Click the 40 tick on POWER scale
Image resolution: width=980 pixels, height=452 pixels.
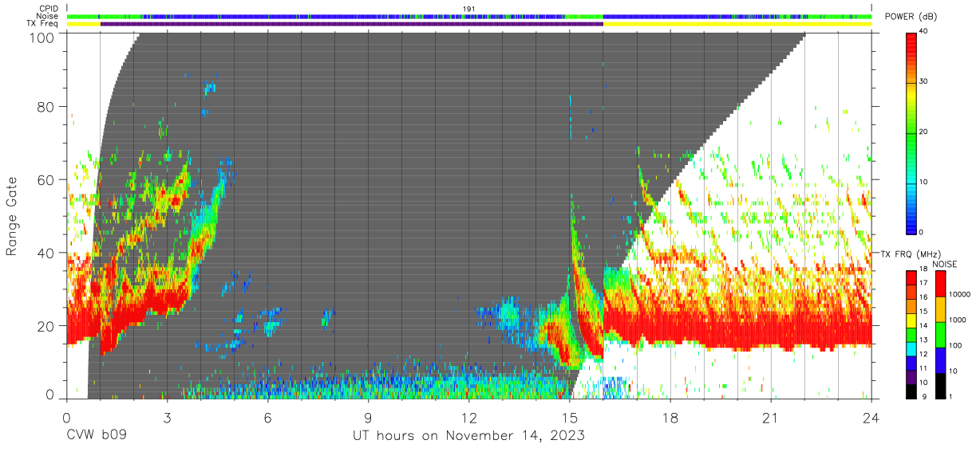[x=923, y=32]
